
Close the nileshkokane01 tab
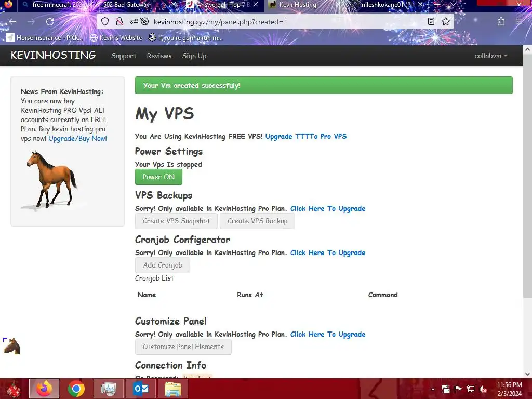coord(420,4)
